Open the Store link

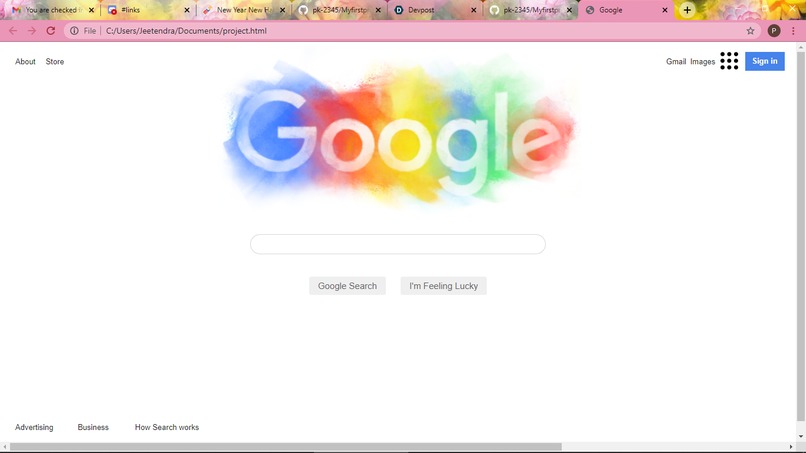[x=54, y=61]
